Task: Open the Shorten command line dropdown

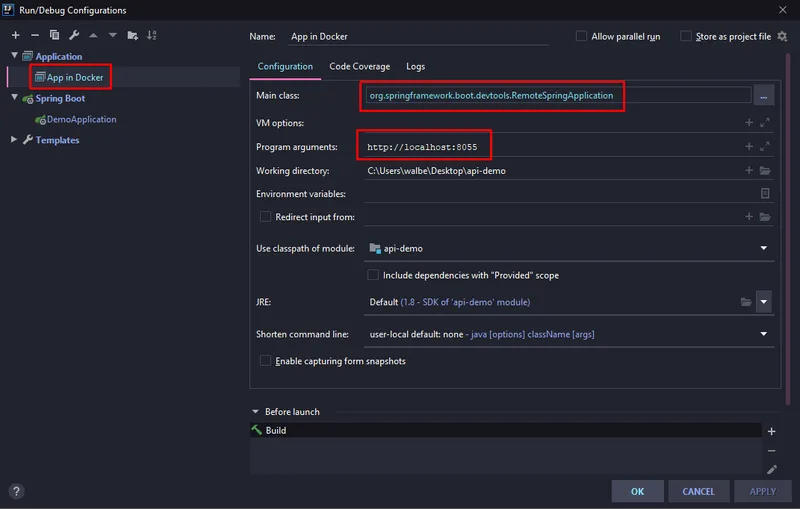Action: click(763, 334)
